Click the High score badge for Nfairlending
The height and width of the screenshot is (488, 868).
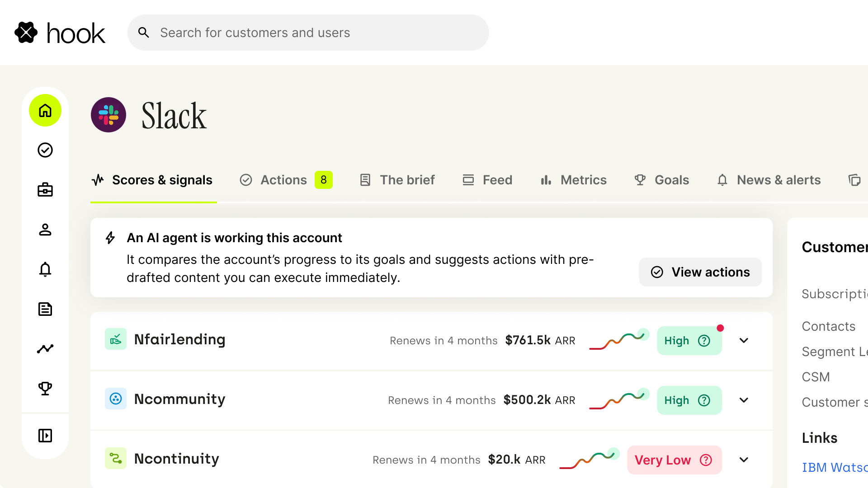pyautogui.click(x=689, y=341)
